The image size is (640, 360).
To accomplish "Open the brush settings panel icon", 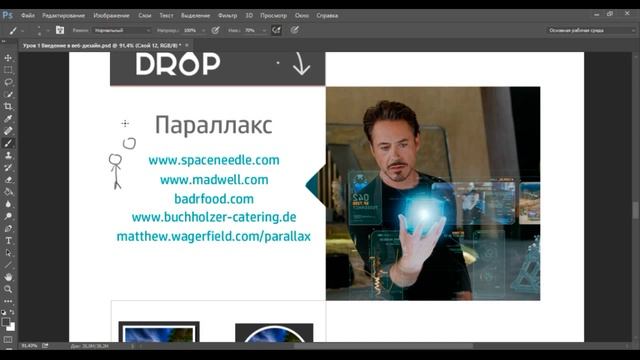I will tap(60, 30).
